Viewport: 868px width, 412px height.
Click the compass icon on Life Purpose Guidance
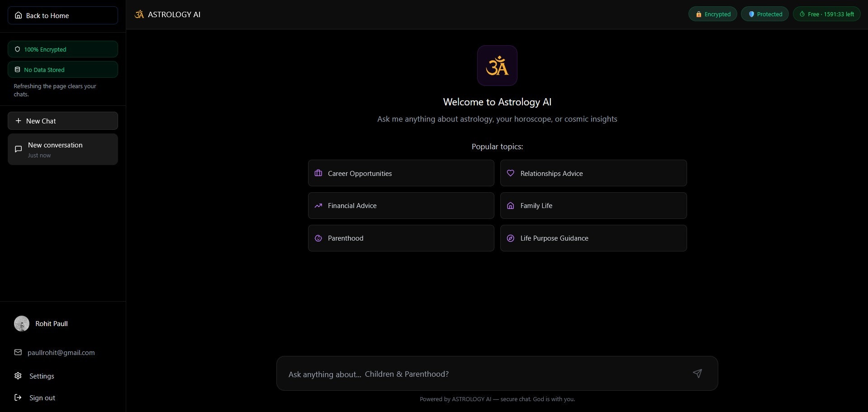(511, 238)
